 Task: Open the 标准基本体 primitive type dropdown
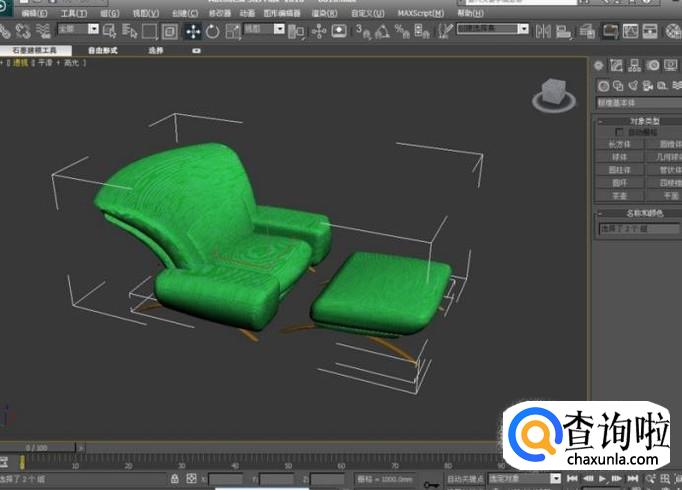coord(638,103)
